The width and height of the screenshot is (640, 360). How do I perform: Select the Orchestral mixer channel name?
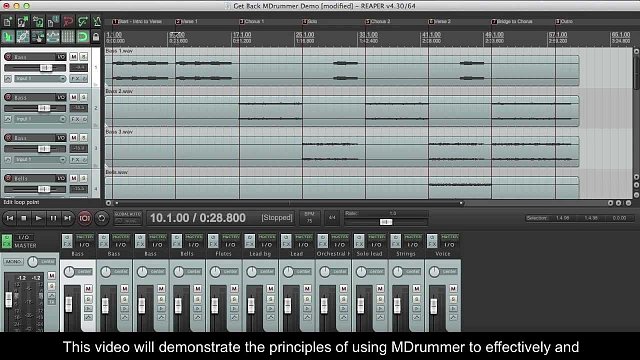pyautogui.click(x=333, y=254)
